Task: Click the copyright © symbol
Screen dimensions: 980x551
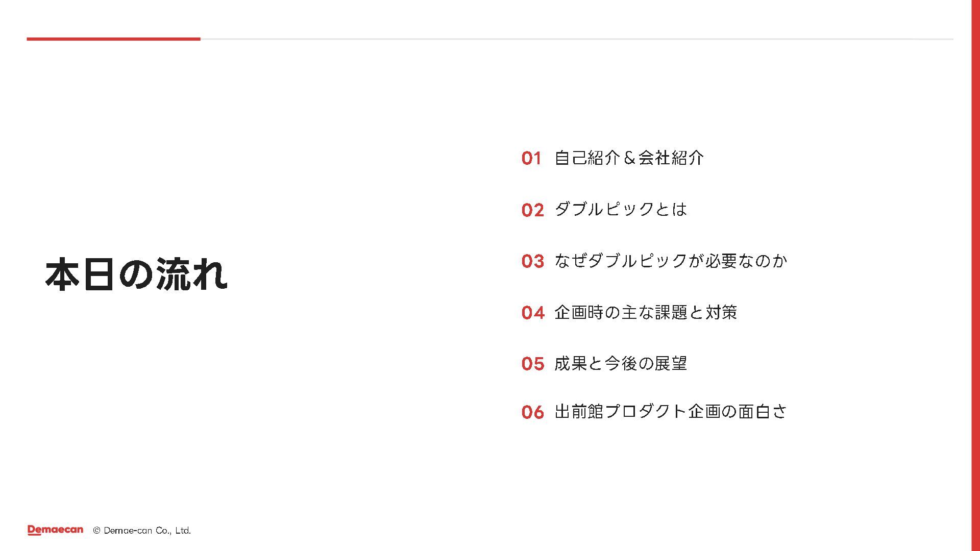Action: 96,531
